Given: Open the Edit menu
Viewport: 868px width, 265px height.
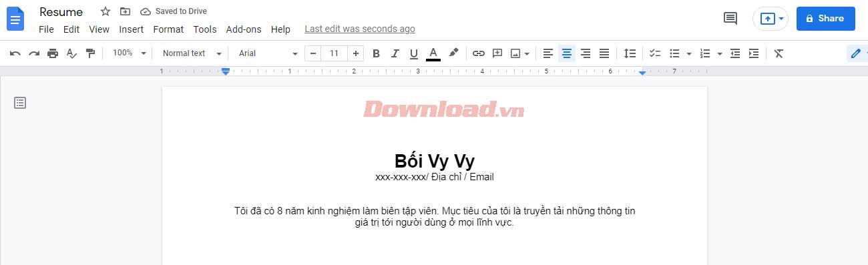Looking at the screenshot, I should [71, 29].
